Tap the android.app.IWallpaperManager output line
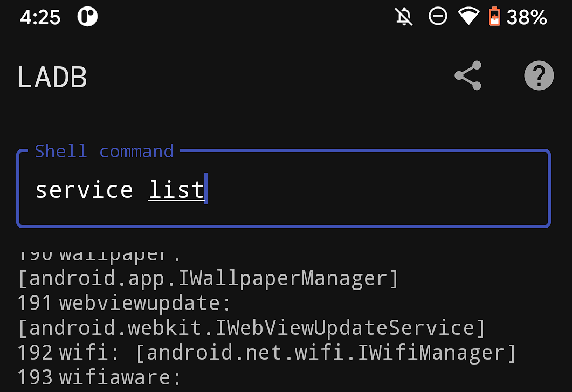 [x=208, y=279]
